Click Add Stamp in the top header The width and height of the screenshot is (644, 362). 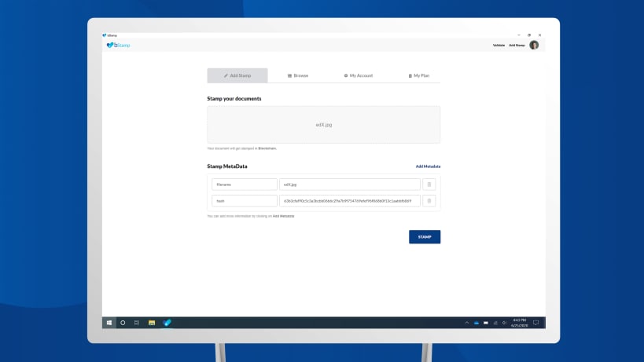517,45
